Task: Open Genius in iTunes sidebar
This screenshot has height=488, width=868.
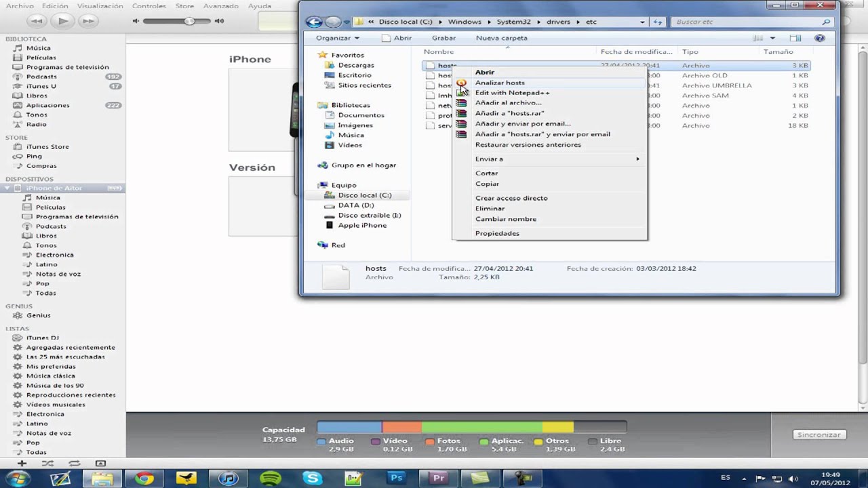Action: pyautogui.click(x=38, y=315)
